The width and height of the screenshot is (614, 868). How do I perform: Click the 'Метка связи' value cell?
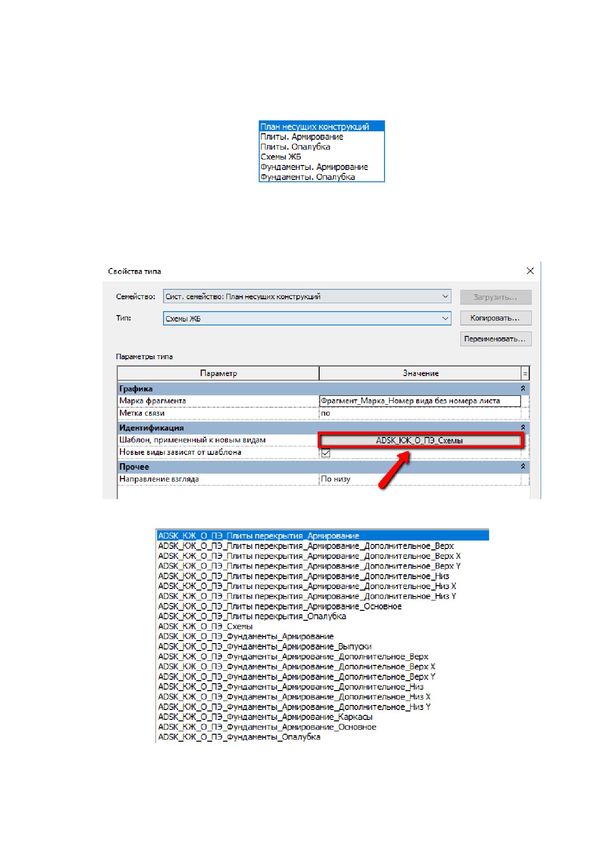click(420, 413)
